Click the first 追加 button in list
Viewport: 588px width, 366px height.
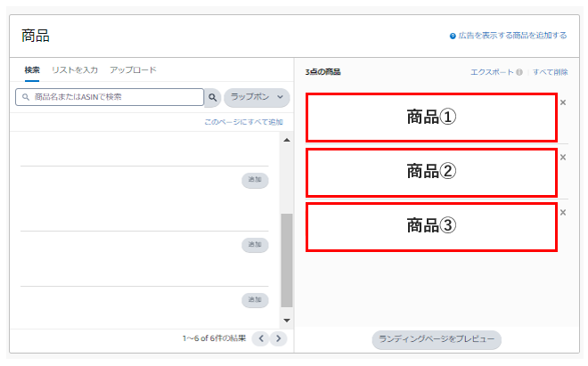(x=255, y=180)
